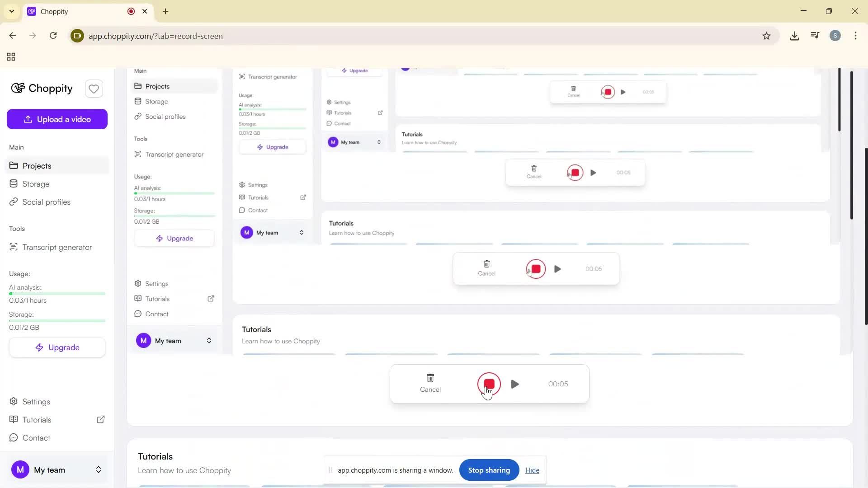Open the Chrome downloads icon

pos(794,36)
